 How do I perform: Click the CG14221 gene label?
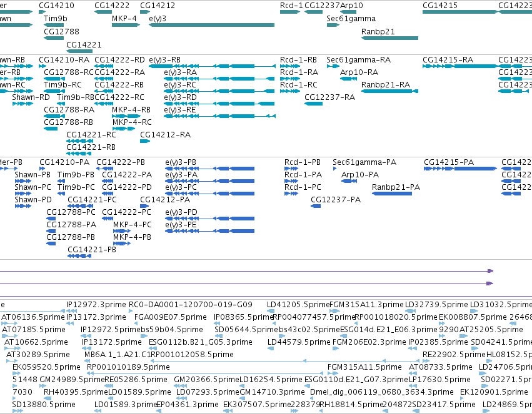(84, 45)
